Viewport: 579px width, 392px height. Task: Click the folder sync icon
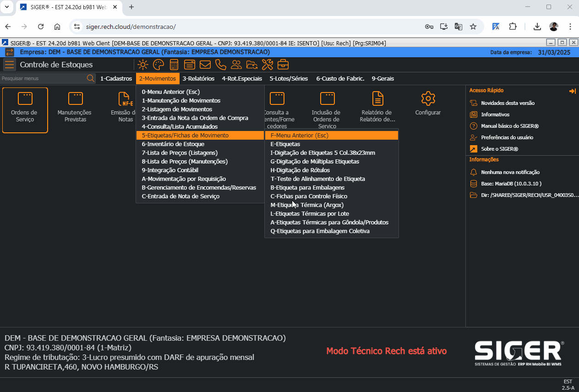pyautogui.click(x=251, y=65)
